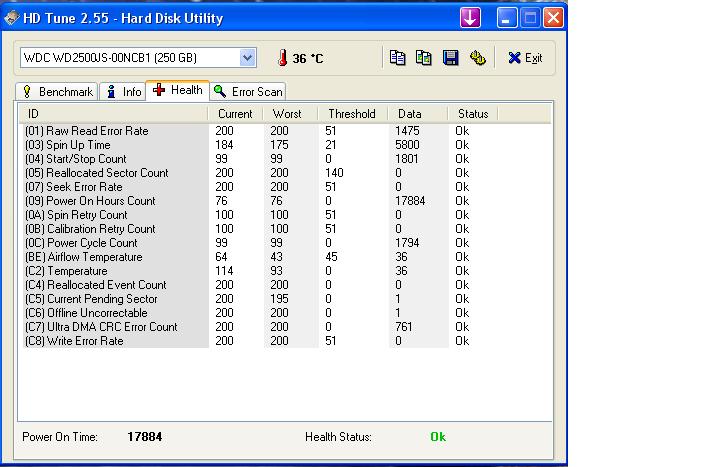
Task: Open the Error Scan tab
Action: point(248,92)
